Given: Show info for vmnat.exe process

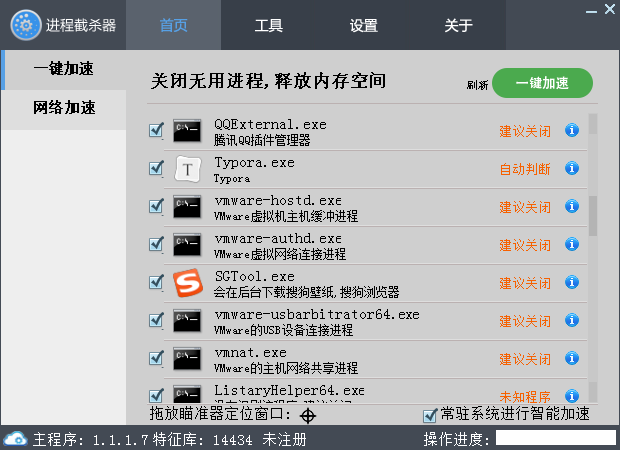Looking at the screenshot, I should pos(572,359).
